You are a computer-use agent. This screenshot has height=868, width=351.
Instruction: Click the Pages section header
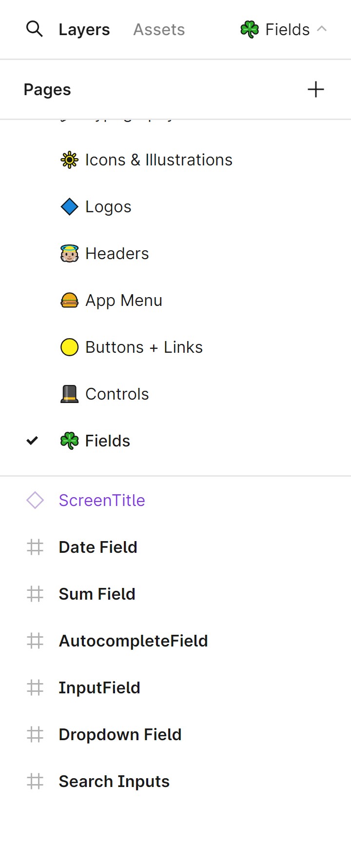(x=47, y=90)
